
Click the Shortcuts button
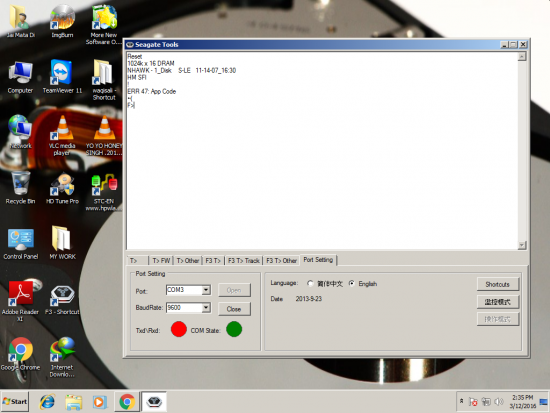(497, 284)
